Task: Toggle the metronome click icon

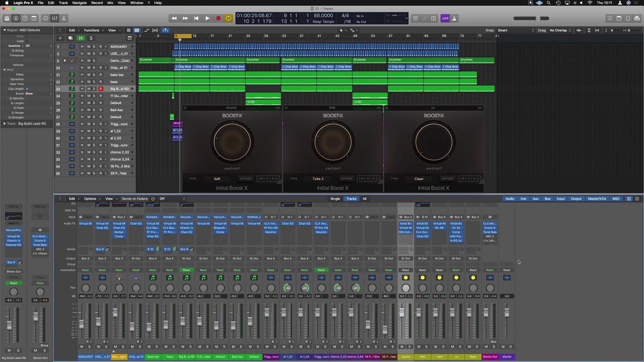Action: tap(454, 19)
